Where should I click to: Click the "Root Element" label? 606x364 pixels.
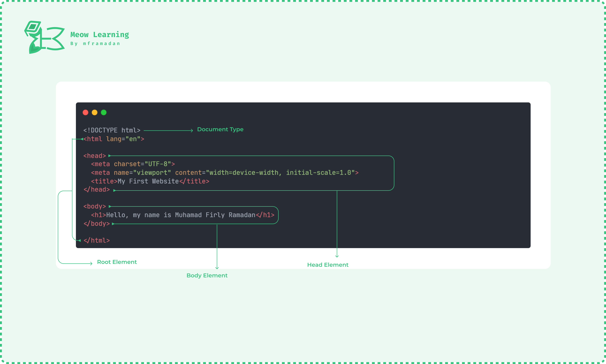pyautogui.click(x=117, y=262)
